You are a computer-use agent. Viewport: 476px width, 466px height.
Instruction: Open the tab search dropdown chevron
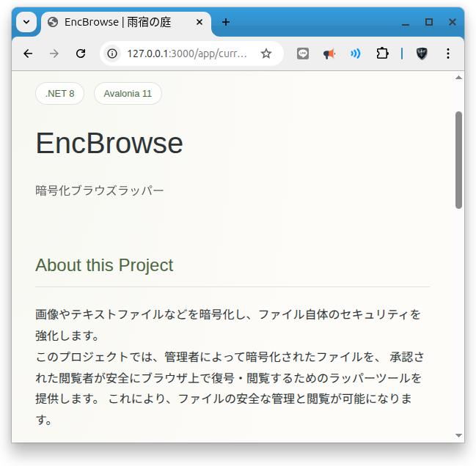26,22
